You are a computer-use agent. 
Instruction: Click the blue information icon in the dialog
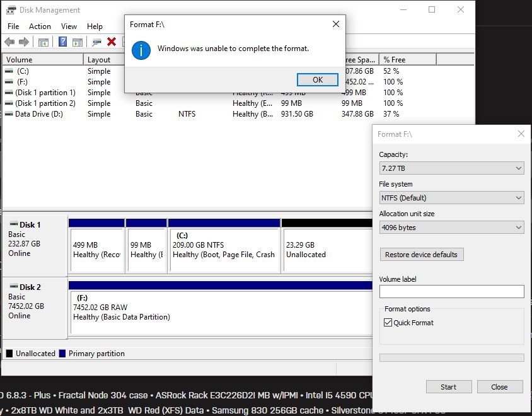(x=141, y=50)
